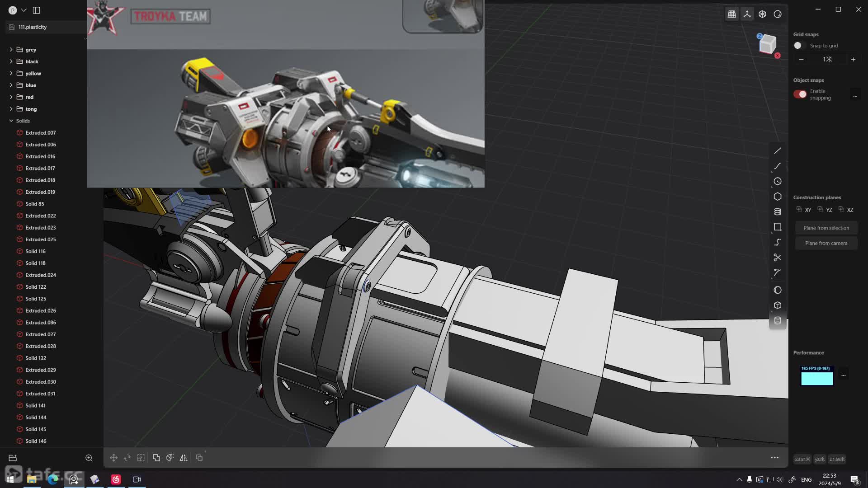This screenshot has width=868, height=488.
Task: Expand the black group
Action: coord(11,61)
